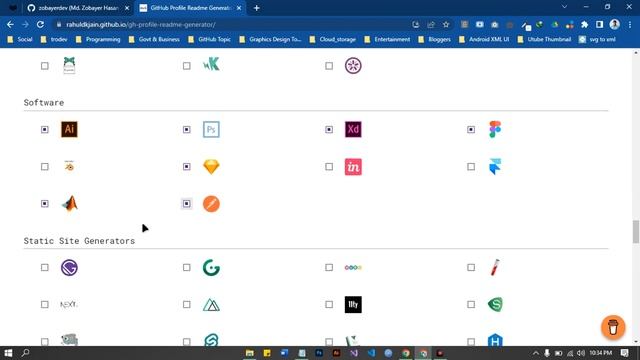The width and height of the screenshot is (640, 360).
Task: Open the browser extensions puzzle menu
Action: (584, 24)
